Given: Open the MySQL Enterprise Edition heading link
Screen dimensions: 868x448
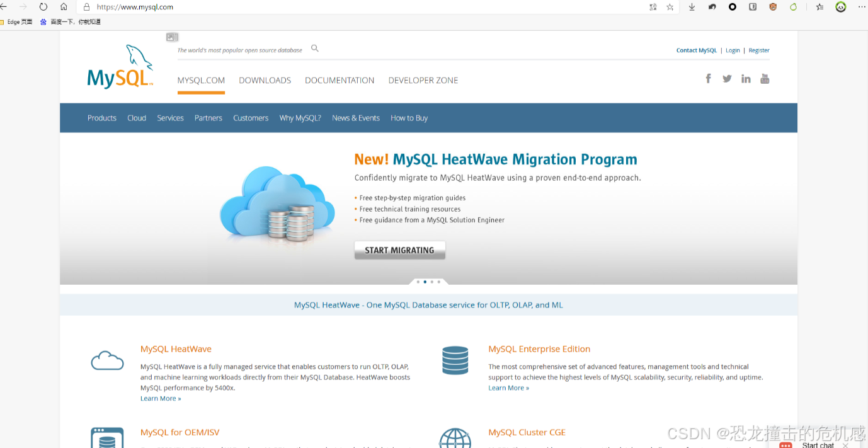Looking at the screenshot, I should [539, 349].
